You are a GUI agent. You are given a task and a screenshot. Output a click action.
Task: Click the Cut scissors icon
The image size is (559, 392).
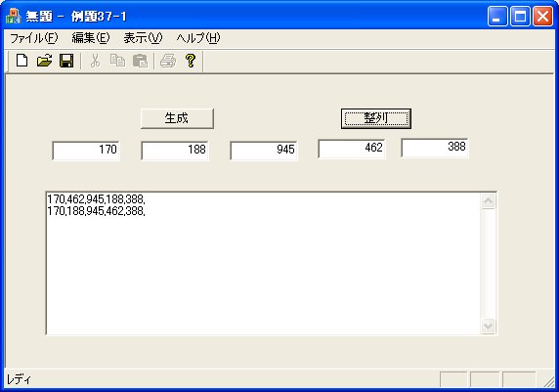(x=95, y=61)
